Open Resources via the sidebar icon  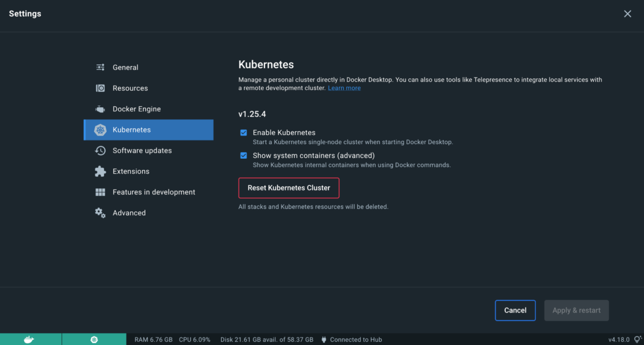tap(100, 88)
